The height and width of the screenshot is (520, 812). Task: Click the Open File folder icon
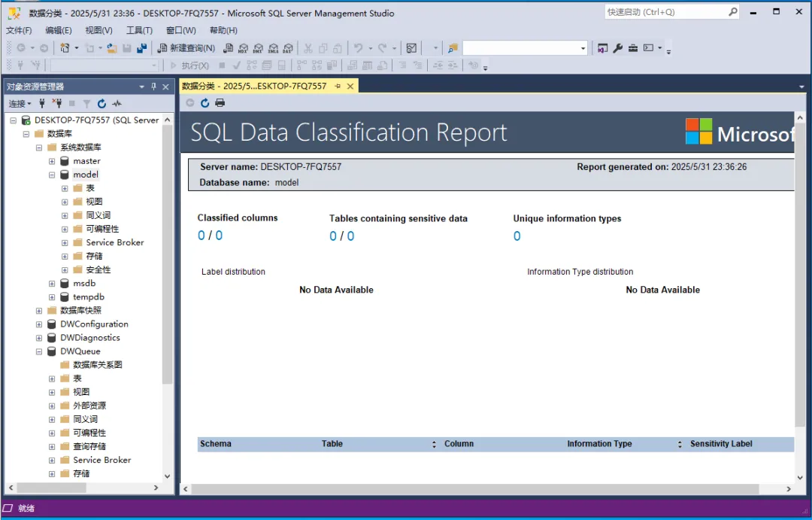click(111, 48)
